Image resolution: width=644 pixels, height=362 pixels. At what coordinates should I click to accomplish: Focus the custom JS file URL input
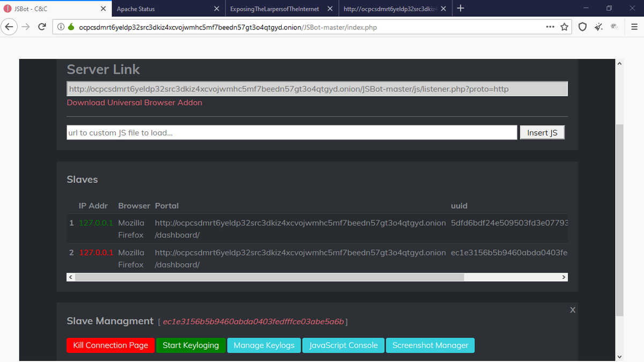(292, 132)
